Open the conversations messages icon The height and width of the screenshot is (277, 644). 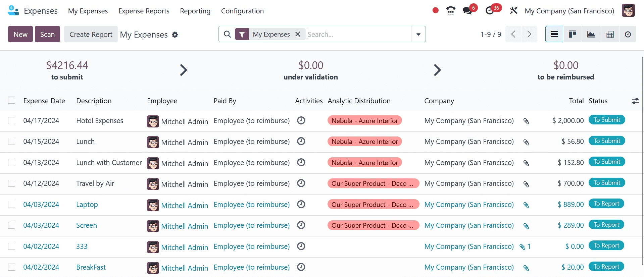467,11
